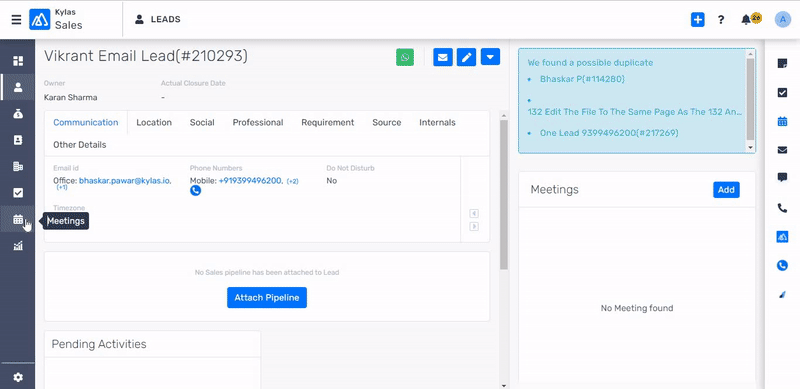Open Settings gear in left sidebar

coord(18,377)
